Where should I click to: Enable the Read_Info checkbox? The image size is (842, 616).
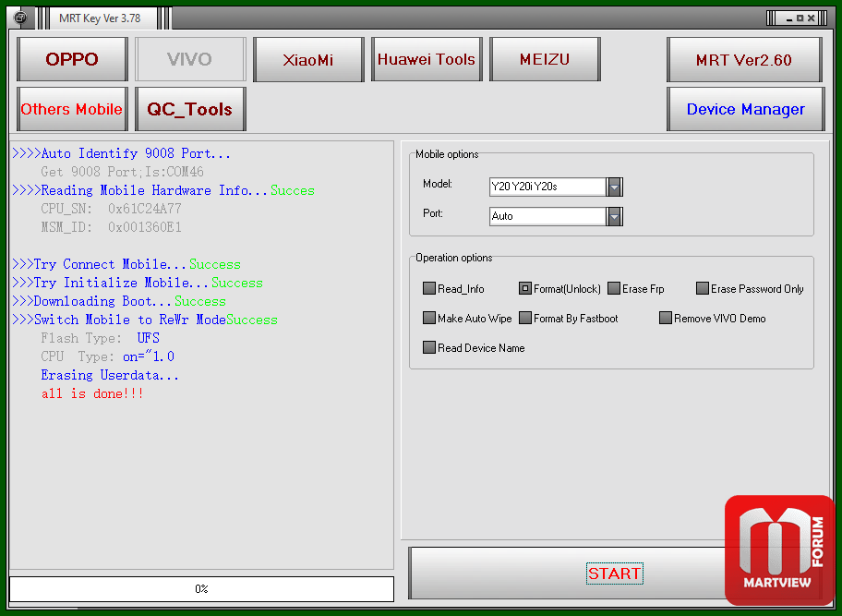[x=428, y=288]
